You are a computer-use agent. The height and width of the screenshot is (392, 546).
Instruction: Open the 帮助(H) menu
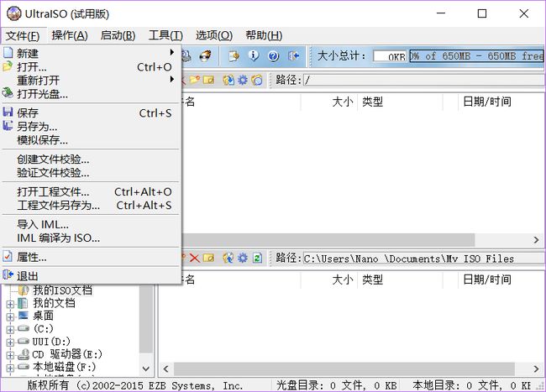(264, 35)
